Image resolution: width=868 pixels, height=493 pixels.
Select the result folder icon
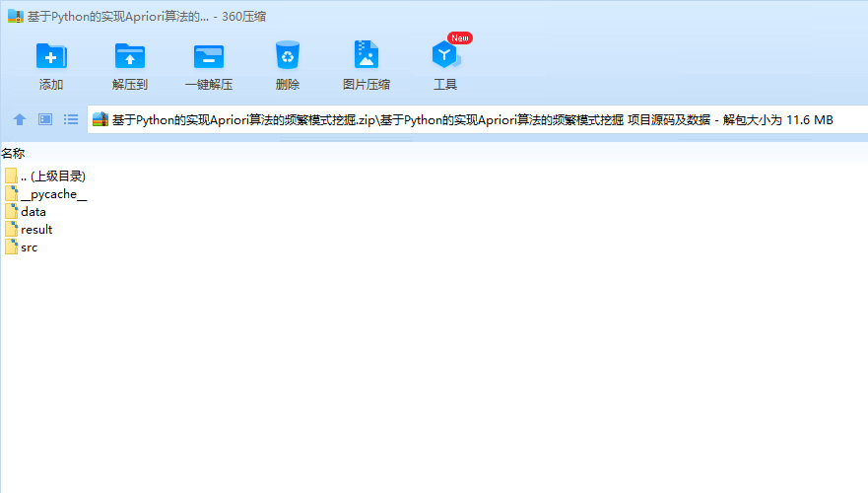pos(11,229)
